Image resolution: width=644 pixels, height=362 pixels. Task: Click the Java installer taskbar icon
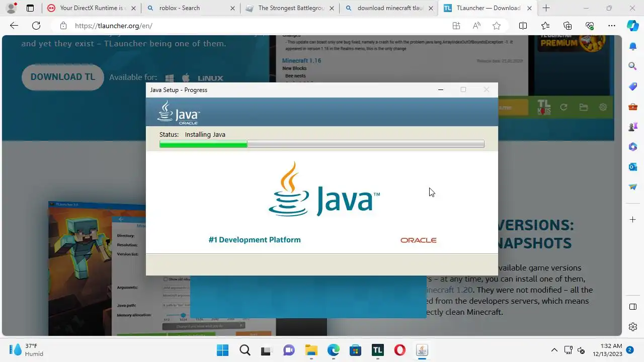click(x=422, y=350)
